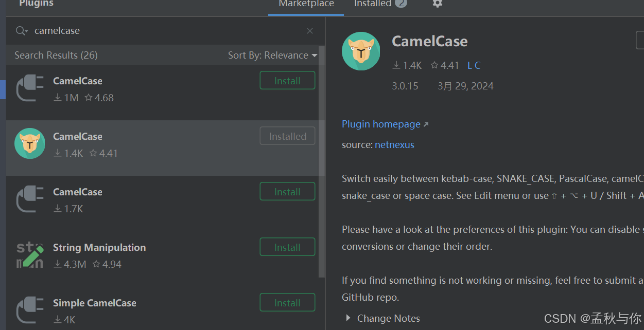644x330 pixels.
Task: Click the download icon of CamelCase 1M result
Action: [58, 98]
